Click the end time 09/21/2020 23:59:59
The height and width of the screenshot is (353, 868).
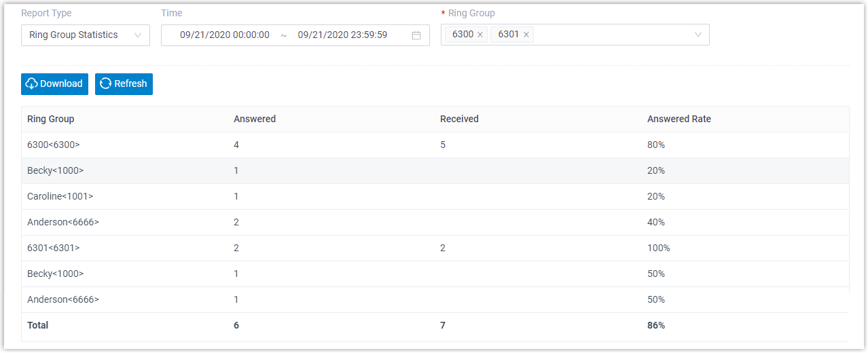tap(342, 35)
